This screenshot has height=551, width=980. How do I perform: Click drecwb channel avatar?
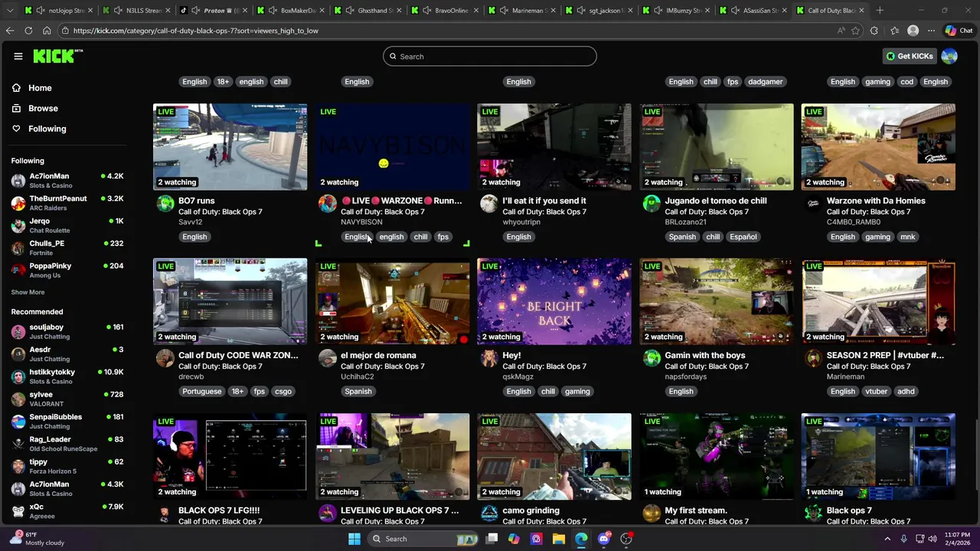coord(165,358)
